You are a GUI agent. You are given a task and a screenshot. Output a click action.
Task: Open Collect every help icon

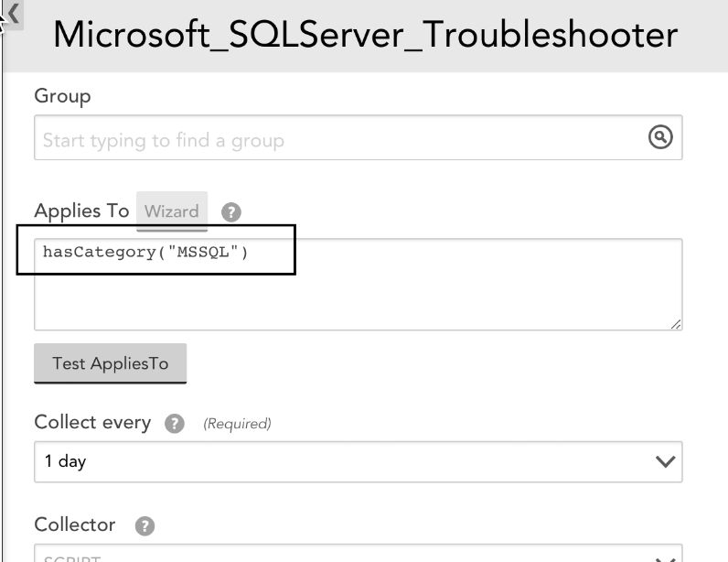tap(175, 424)
